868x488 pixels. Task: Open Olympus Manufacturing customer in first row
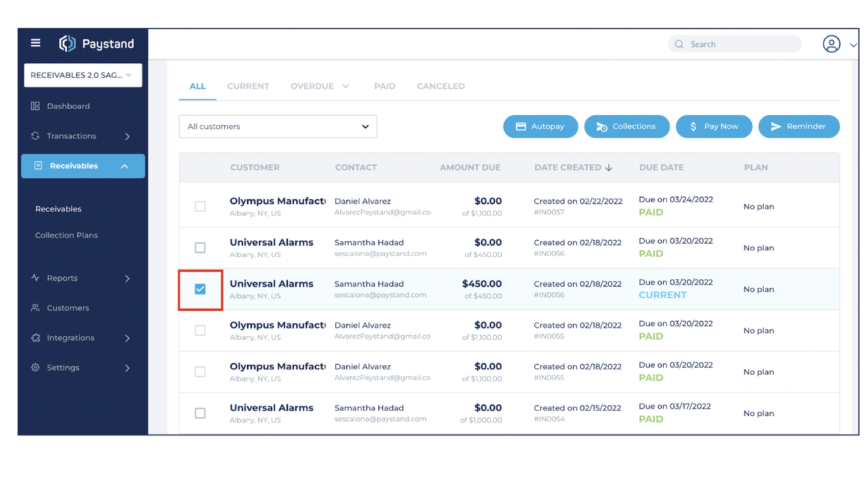pyautogui.click(x=278, y=201)
